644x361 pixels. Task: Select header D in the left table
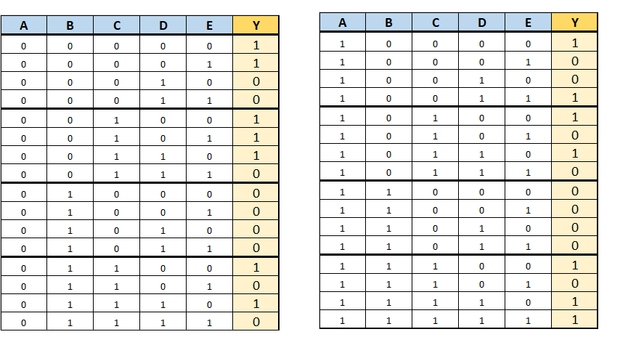pos(163,25)
